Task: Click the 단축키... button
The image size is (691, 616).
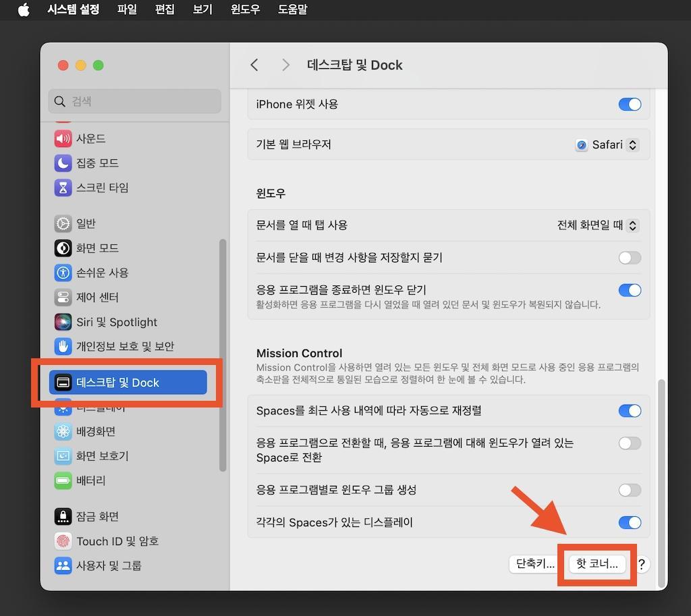Action: coord(535,564)
